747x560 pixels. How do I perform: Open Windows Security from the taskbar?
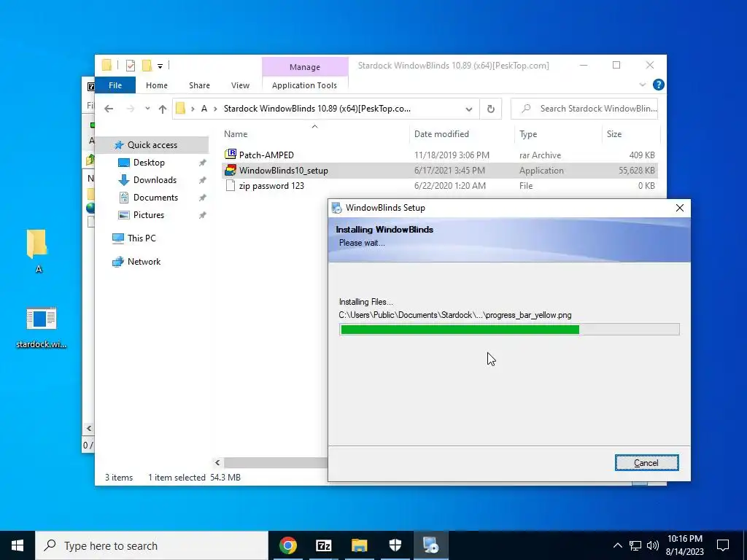[395, 545]
